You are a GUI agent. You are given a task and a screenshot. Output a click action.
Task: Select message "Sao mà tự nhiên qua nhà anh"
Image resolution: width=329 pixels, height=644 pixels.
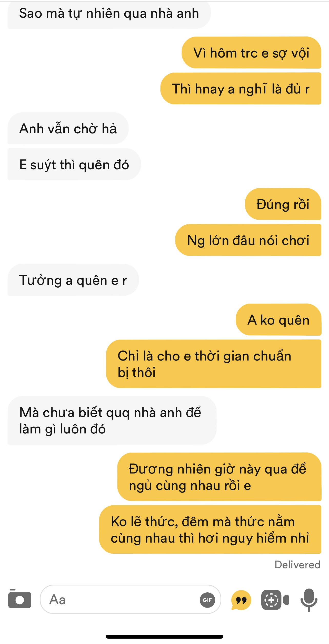pyautogui.click(x=109, y=13)
